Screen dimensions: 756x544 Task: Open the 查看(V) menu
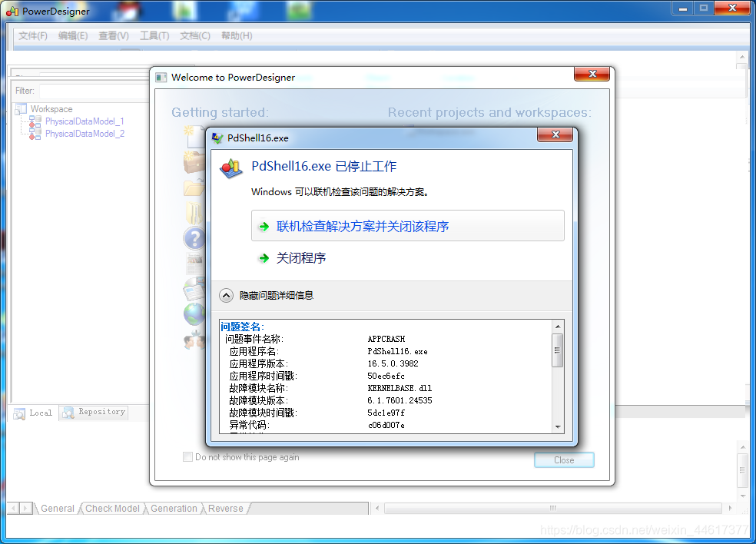(113, 35)
